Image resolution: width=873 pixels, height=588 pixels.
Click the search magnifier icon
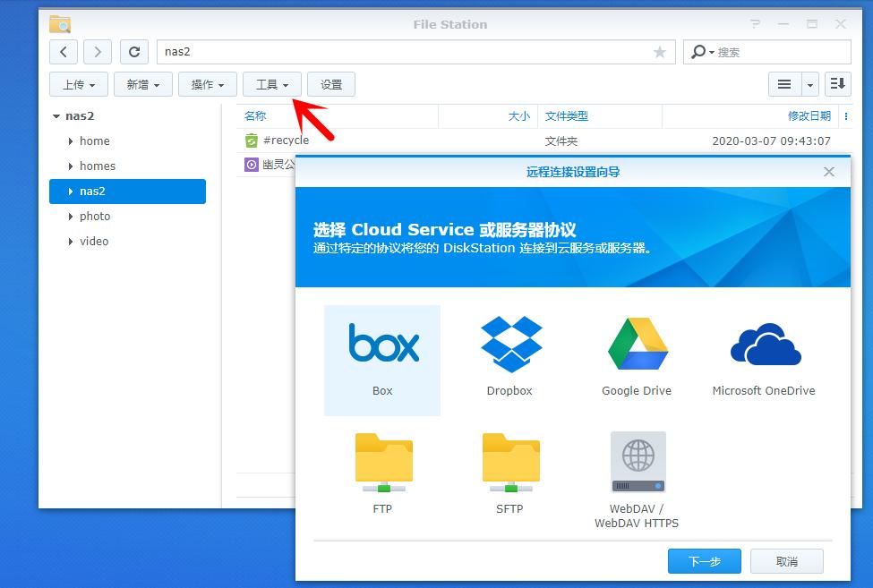pyautogui.click(x=698, y=52)
